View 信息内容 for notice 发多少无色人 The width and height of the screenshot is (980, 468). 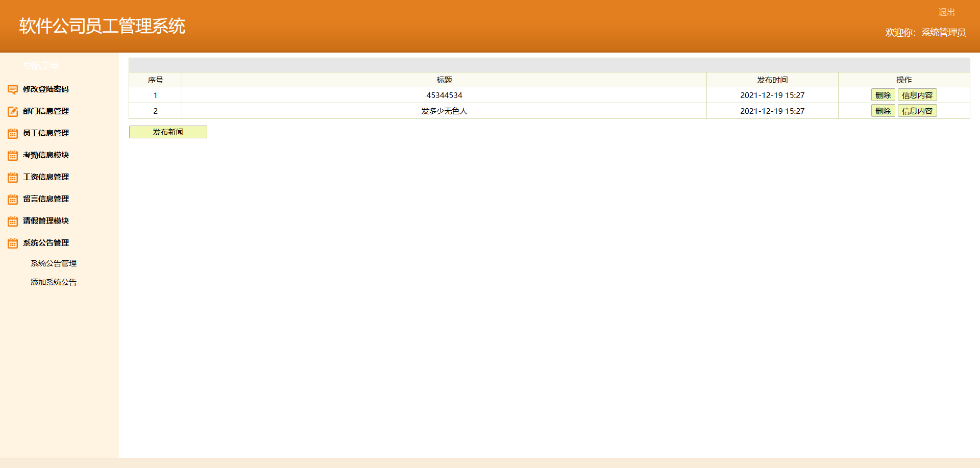tap(917, 111)
